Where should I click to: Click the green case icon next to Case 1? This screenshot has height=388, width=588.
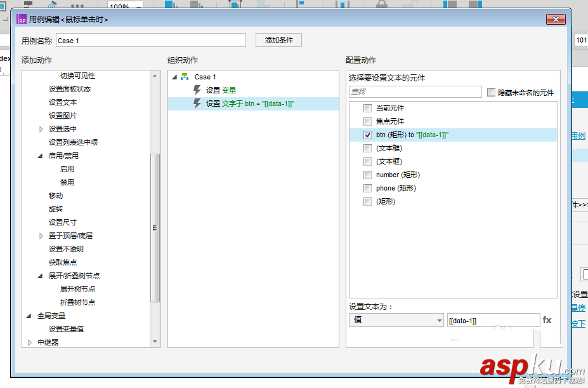[185, 76]
